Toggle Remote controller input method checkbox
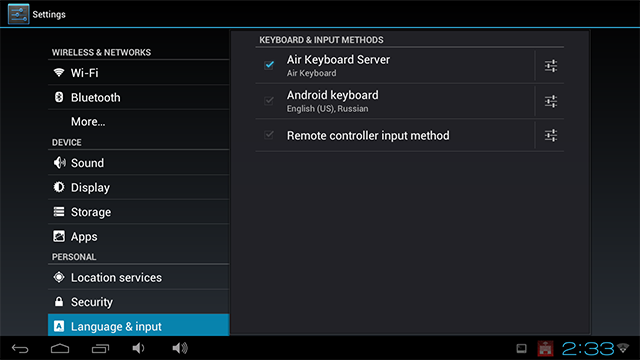The height and width of the screenshot is (360, 640). pyautogui.click(x=269, y=135)
